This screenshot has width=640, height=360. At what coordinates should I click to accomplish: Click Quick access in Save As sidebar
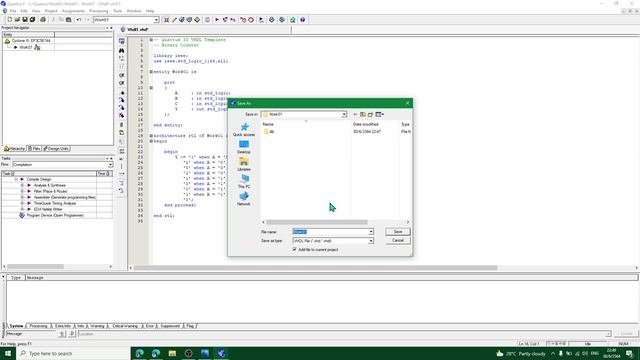pos(244,130)
